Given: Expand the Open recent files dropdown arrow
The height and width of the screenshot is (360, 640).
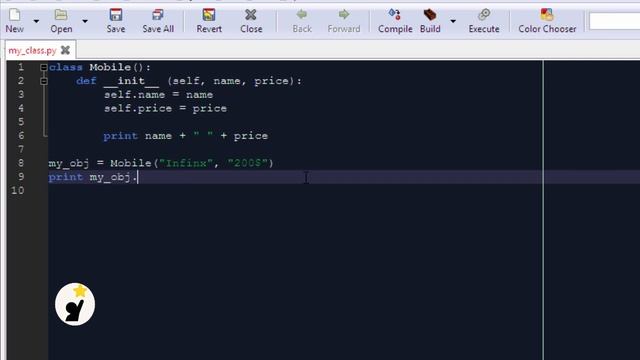Looking at the screenshot, I should [x=85, y=21].
